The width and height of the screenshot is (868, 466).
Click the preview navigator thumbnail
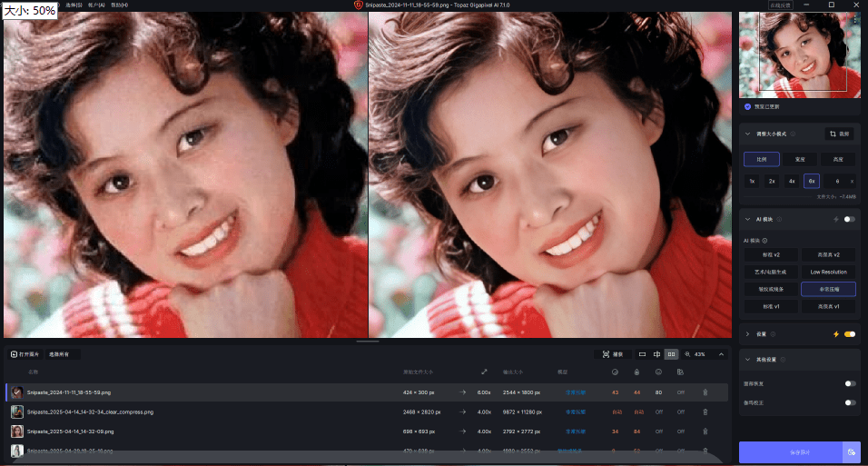click(x=798, y=55)
